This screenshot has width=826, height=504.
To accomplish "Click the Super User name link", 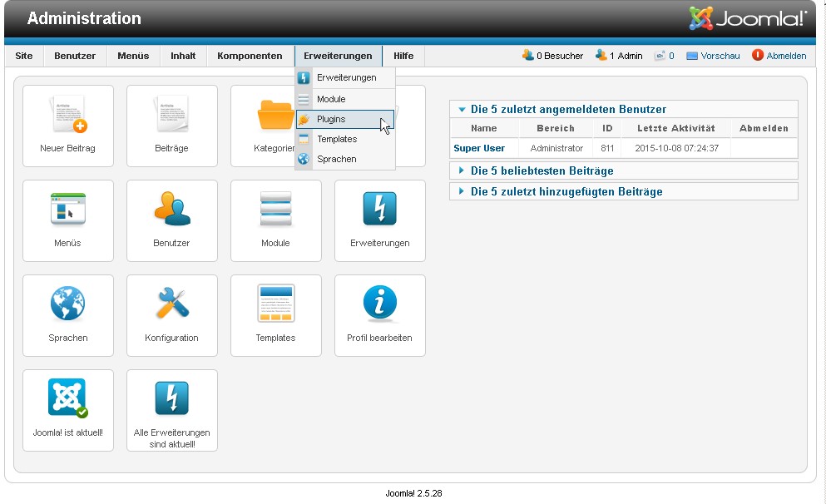I will tap(479, 148).
